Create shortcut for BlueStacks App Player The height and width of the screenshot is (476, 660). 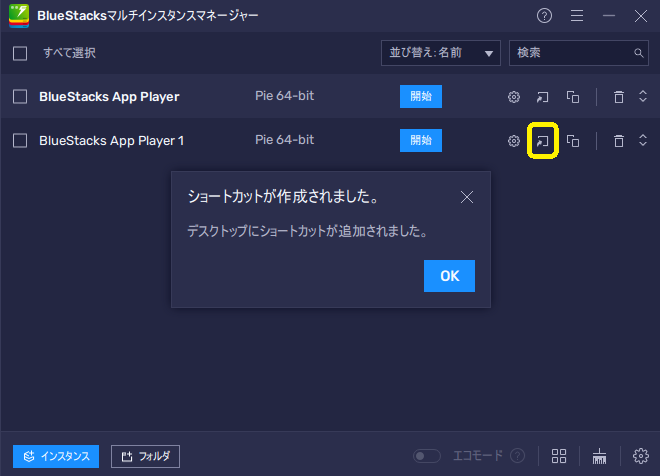[x=543, y=97]
